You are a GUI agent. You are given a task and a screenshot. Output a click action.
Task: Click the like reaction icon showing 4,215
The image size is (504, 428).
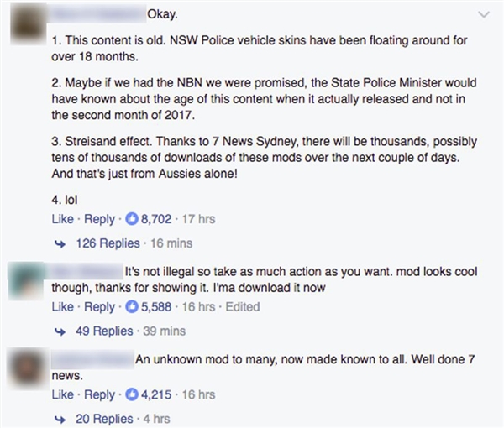click(131, 394)
